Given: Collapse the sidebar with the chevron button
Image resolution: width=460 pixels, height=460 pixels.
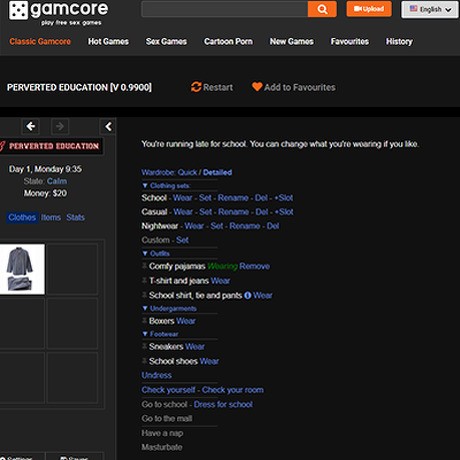Looking at the screenshot, I should click(108, 126).
